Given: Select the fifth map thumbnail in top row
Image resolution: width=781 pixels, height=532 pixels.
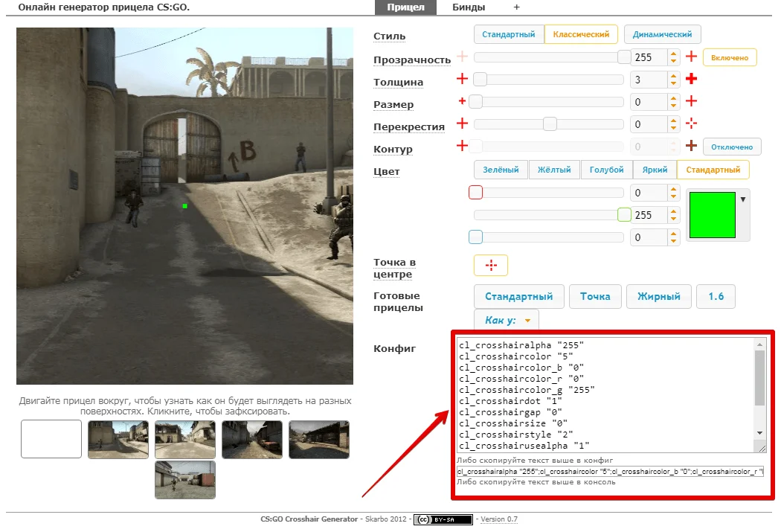Looking at the screenshot, I should [x=319, y=439].
